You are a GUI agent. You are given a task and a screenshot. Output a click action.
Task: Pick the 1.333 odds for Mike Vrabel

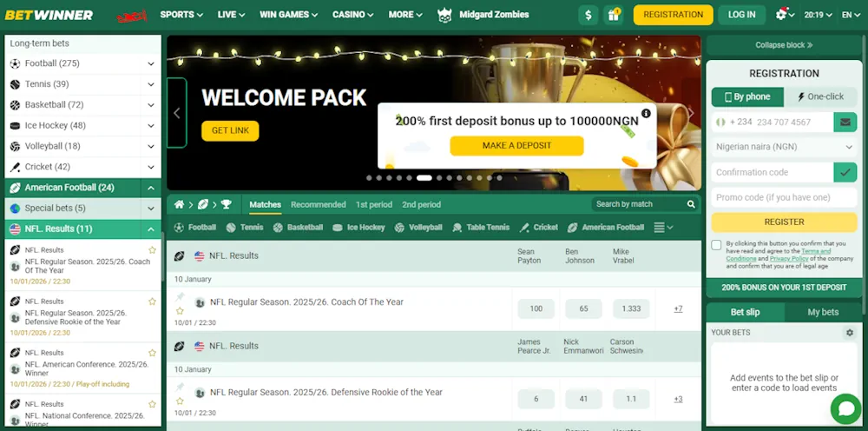click(631, 309)
